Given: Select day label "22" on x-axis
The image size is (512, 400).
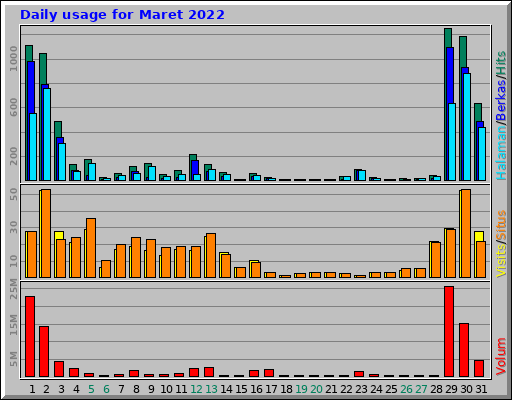Looking at the screenshot, I should [346, 389].
